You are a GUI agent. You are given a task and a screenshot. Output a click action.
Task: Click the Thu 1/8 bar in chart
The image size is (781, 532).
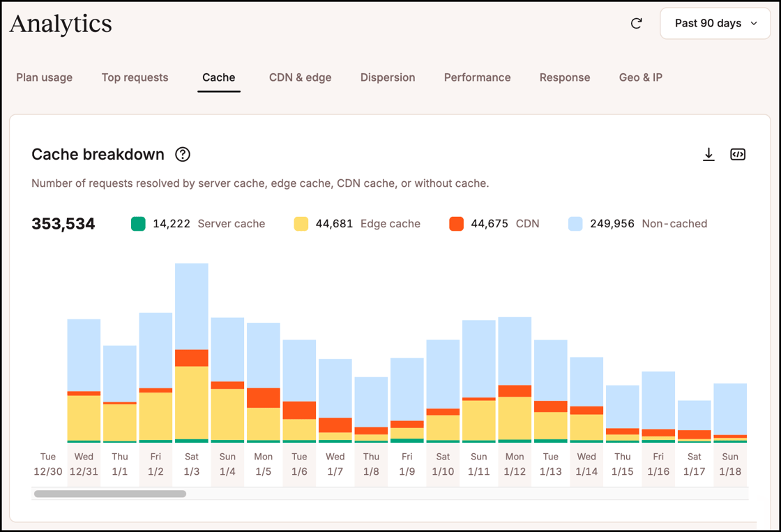(x=371, y=410)
